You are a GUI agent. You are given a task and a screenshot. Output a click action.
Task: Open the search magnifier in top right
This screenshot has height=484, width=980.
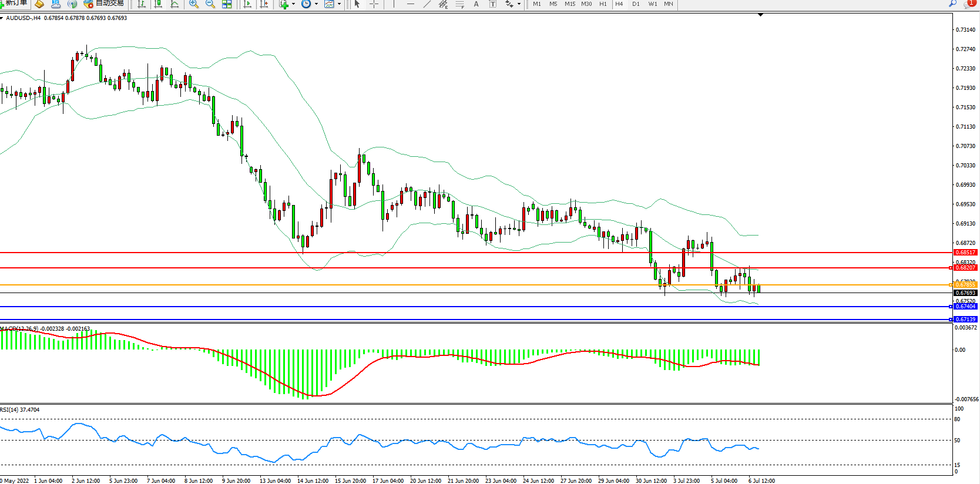tap(952, 4)
